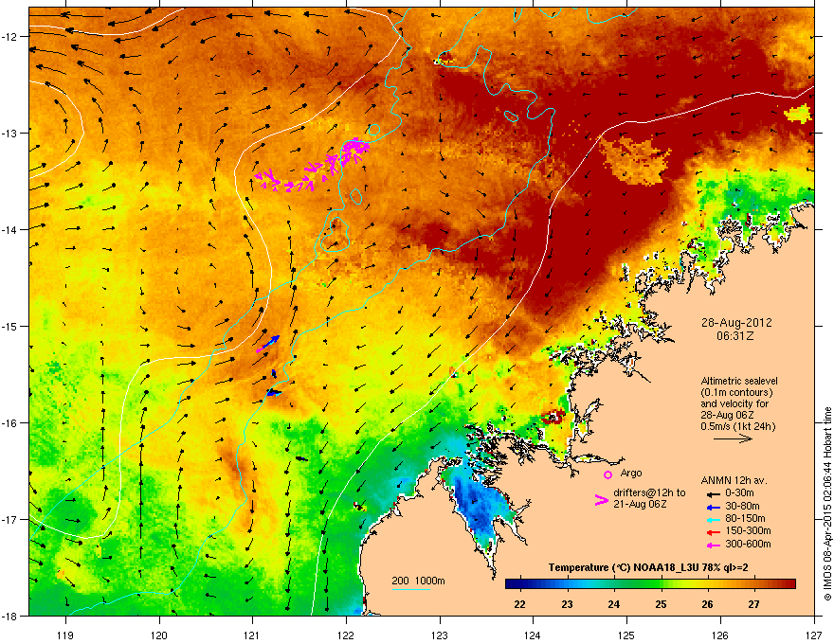Click the '300-600m' depth label
Viewport: 834px width, 644px height.
pos(748,545)
